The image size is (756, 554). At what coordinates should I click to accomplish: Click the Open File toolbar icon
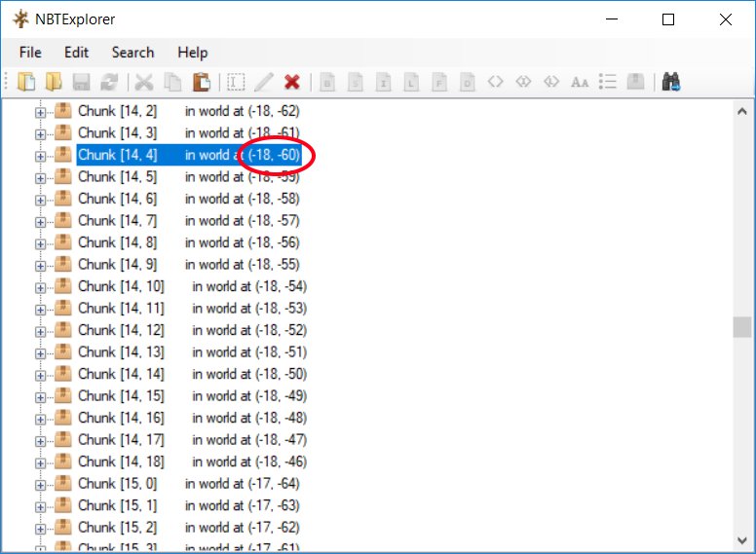[26, 82]
